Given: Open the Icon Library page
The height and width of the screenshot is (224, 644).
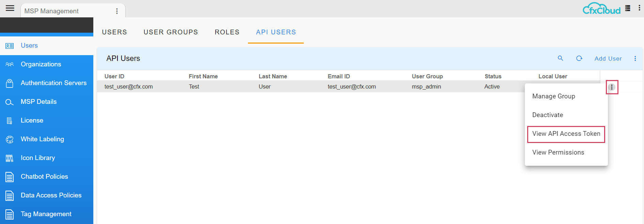Looking at the screenshot, I should click(38, 158).
